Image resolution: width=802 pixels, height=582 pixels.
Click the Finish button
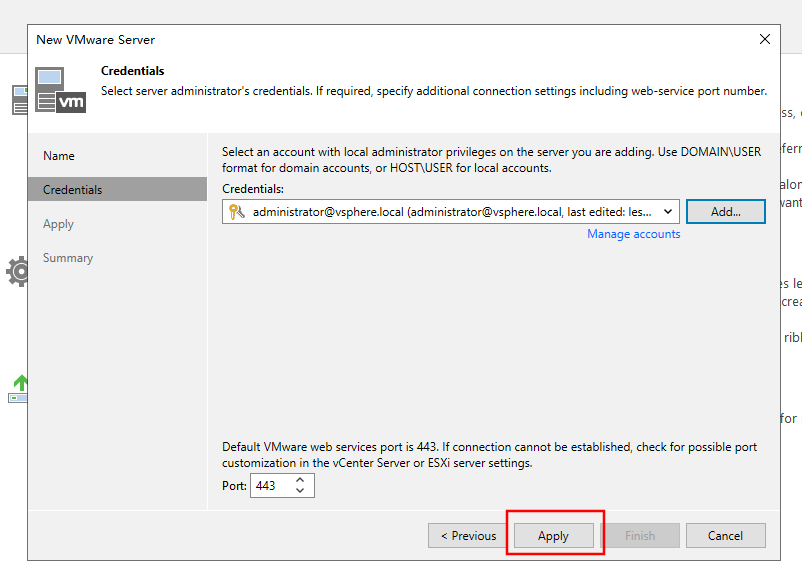(x=640, y=535)
